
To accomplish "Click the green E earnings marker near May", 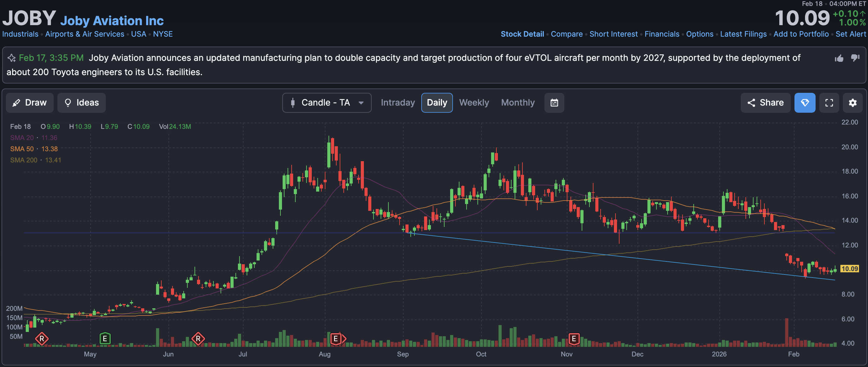I will coord(105,338).
